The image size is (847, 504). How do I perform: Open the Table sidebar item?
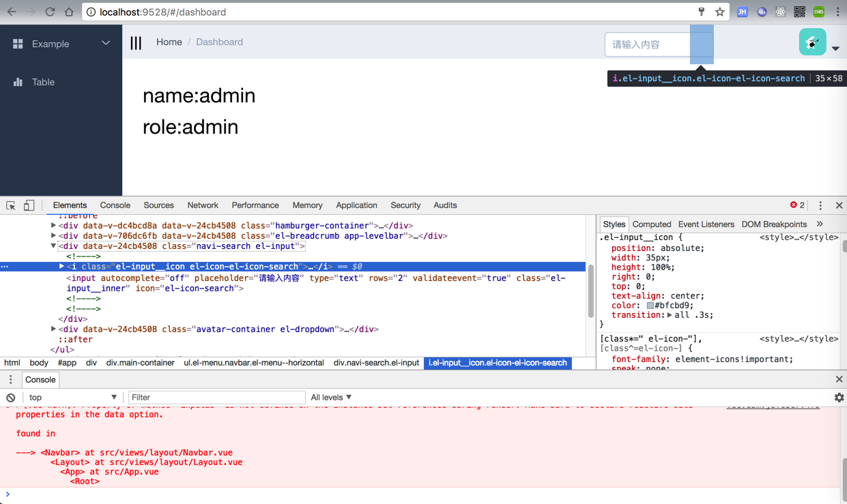pyautogui.click(x=61, y=82)
